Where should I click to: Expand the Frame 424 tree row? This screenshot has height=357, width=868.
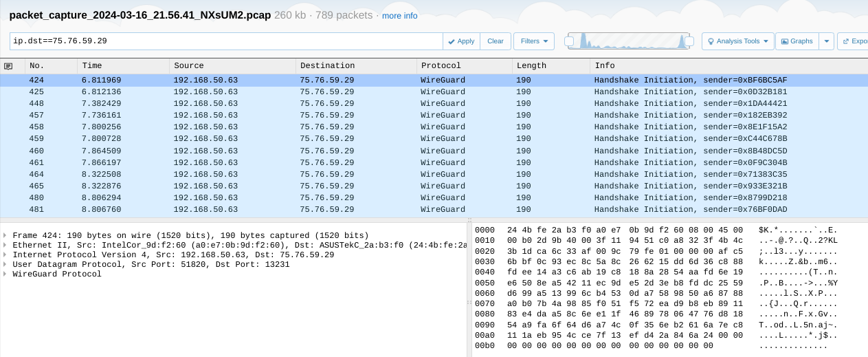coord(5,235)
